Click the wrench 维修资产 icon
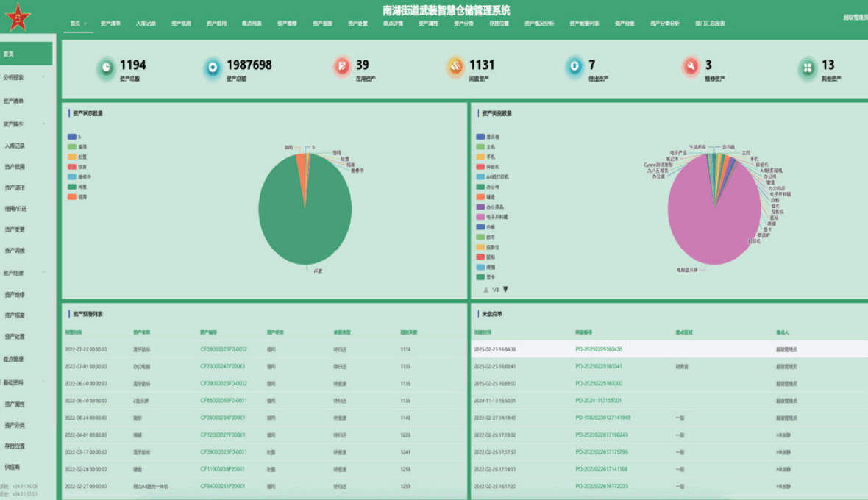Image resolution: width=868 pixels, height=500 pixels. (x=690, y=68)
